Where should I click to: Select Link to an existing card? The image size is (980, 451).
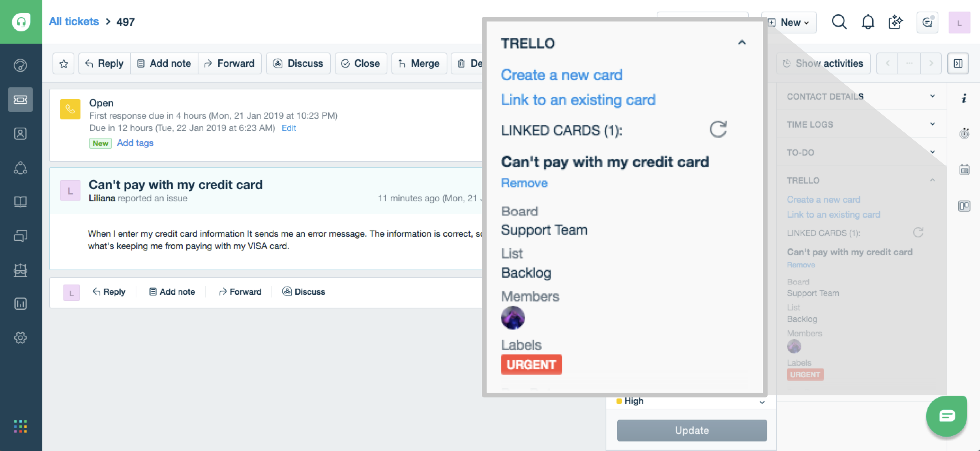(x=578, y=100)
